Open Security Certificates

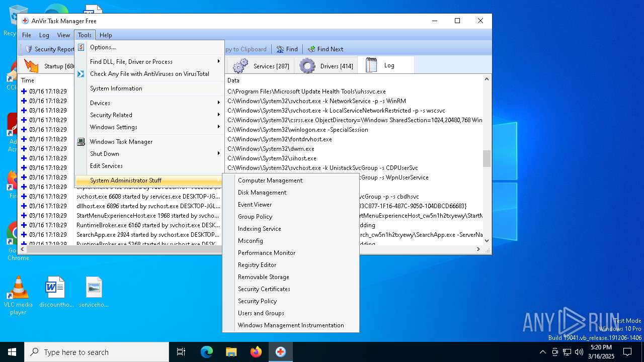(291, 289)
